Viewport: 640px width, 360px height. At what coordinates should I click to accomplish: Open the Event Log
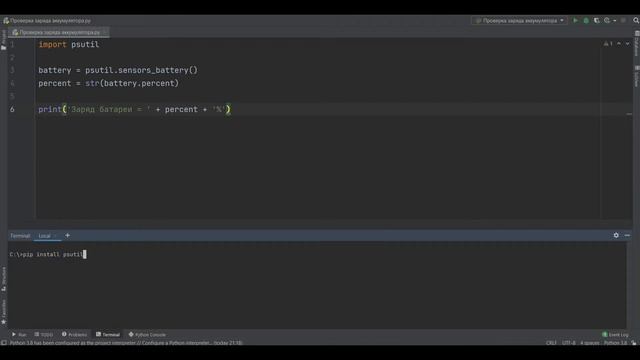click(615, 335)
